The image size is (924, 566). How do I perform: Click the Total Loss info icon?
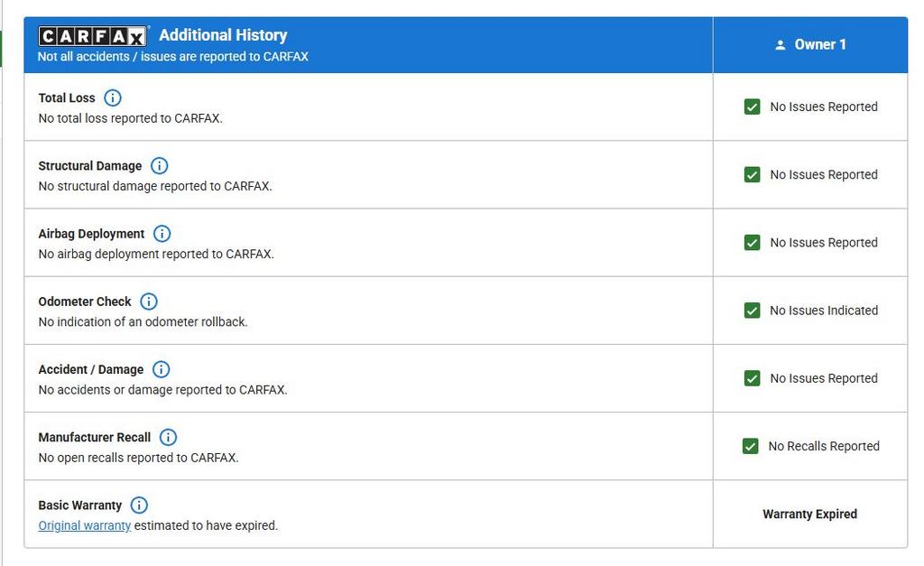click(113, 97)
